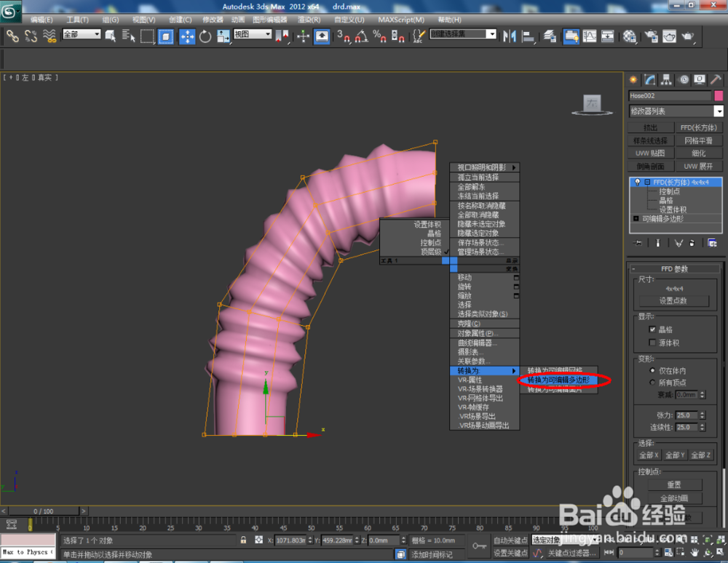
Task: Click the 张力 value spinner arrows
Action: (703, 415)
